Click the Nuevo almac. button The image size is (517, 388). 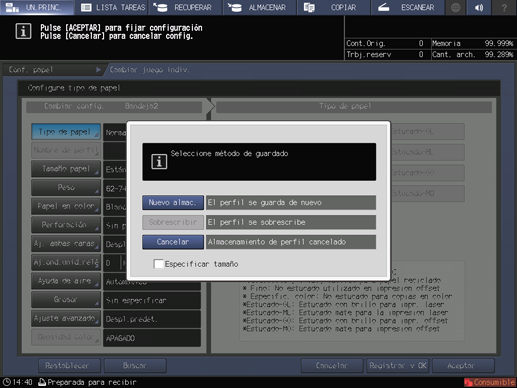click(173, 203)
